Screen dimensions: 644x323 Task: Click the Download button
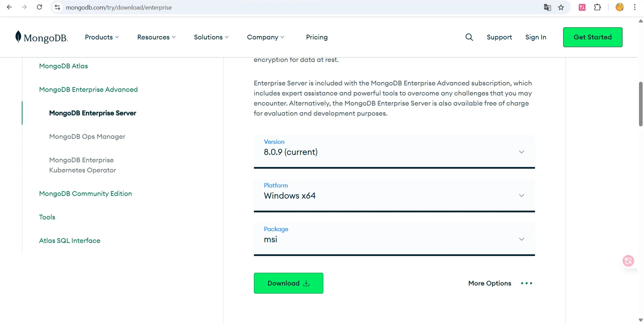[288, 283]
